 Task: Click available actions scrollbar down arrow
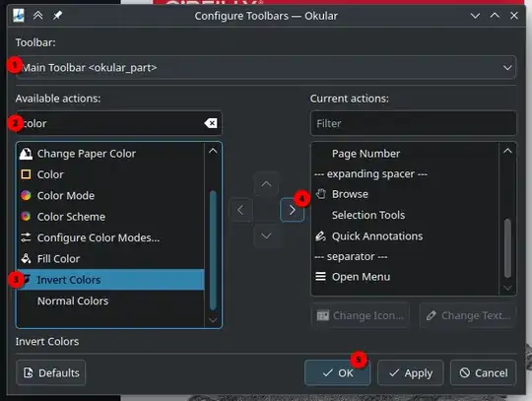(x=213, y=319)
